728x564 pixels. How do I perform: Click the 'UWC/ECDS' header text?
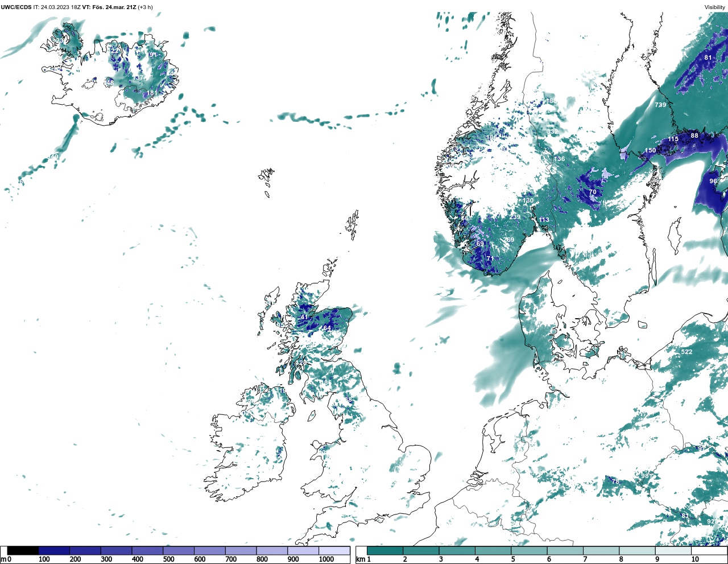(16, 7)
